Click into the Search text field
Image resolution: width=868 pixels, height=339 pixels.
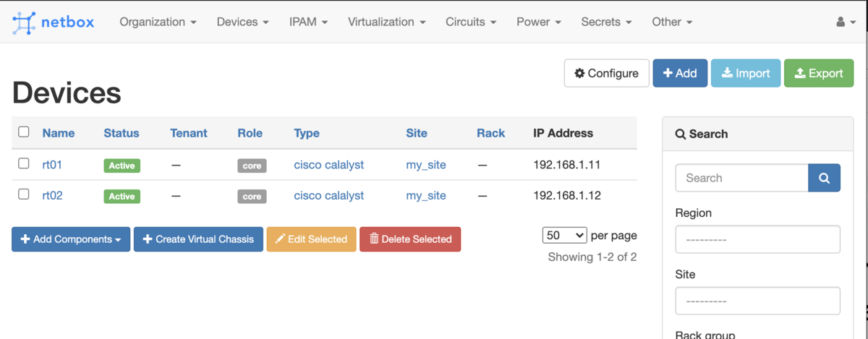point(741,178)
